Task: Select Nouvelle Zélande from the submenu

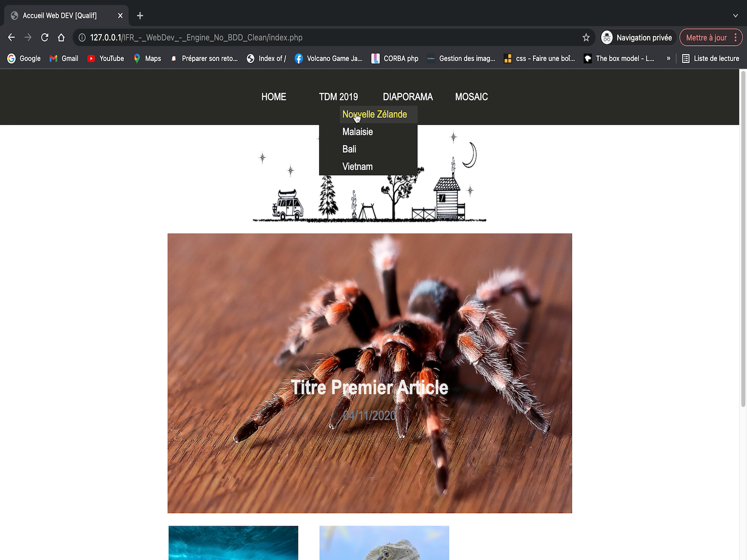Action: pyautogui.click(x=374, y=114)
